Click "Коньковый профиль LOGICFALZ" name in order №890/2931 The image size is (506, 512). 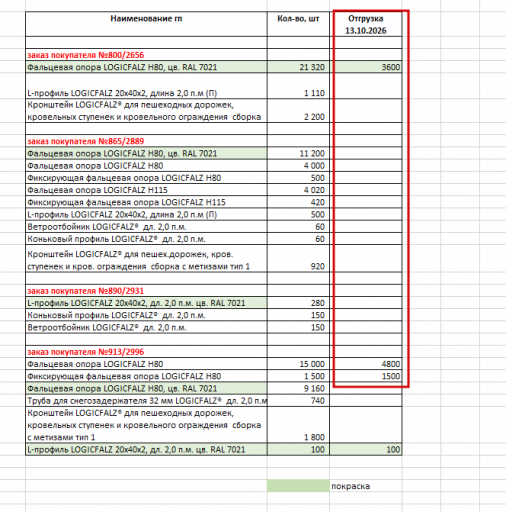(146, 315)
